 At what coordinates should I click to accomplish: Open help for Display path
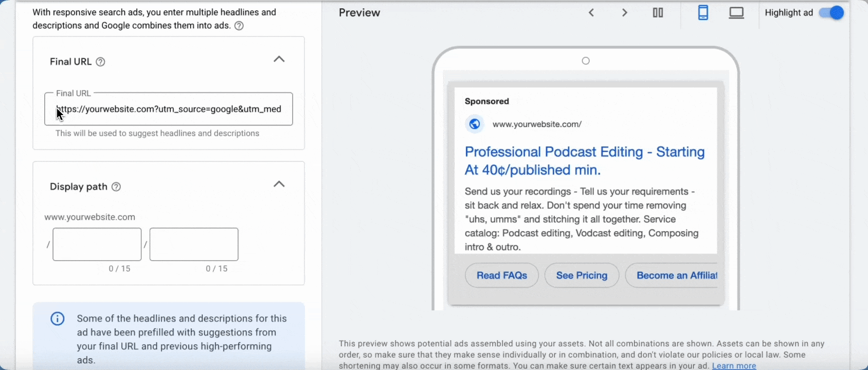(116, 187)
